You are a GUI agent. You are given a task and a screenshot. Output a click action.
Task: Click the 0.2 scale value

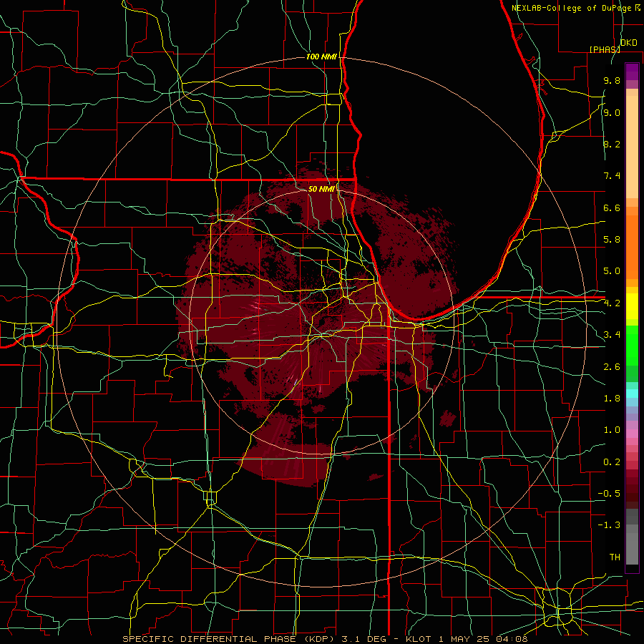click(x=612, y=462)
